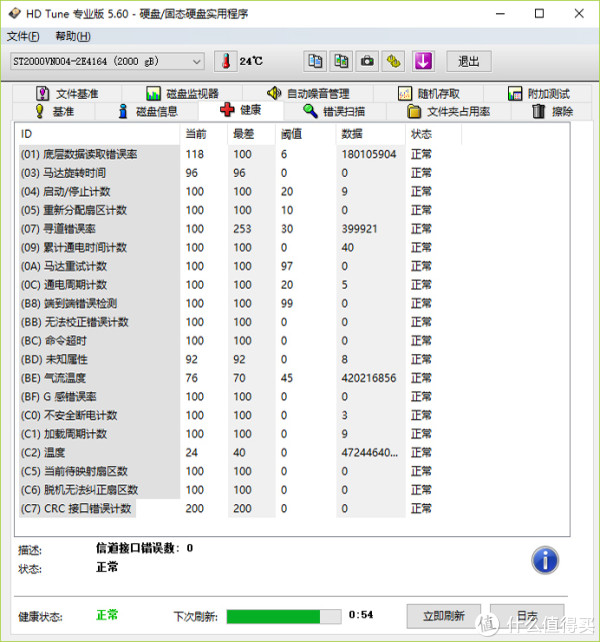Click the blue info icon
Viewport: 600px width, 642px height.
click(x=545, y=559)
